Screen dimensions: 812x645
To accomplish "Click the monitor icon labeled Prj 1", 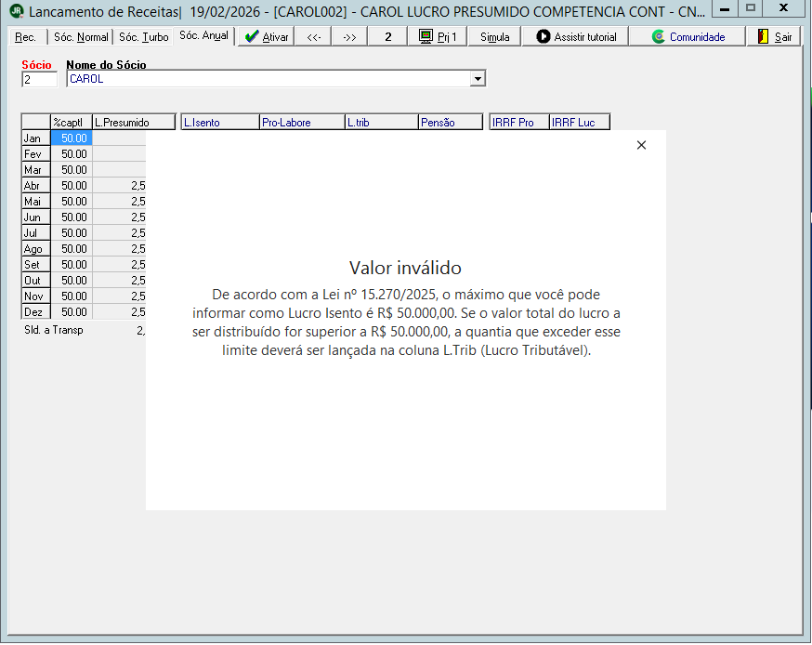I will 426,37.
